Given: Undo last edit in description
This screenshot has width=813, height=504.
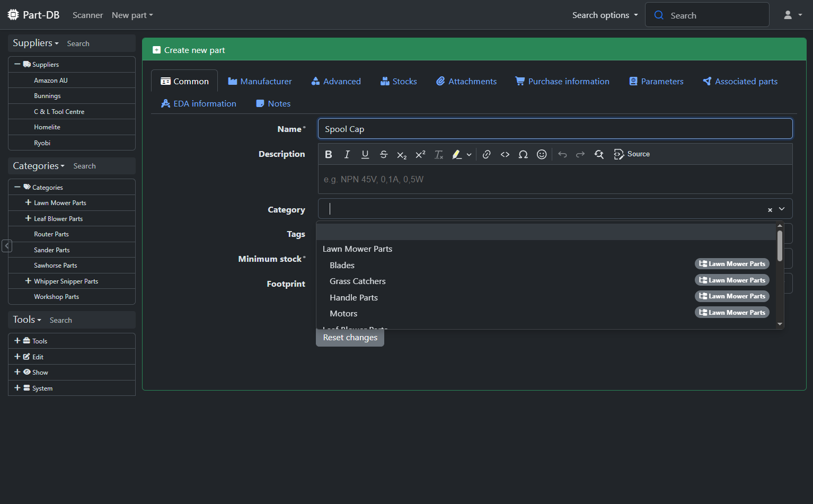Looking at the screenshot, I should [x=562, y=154].
